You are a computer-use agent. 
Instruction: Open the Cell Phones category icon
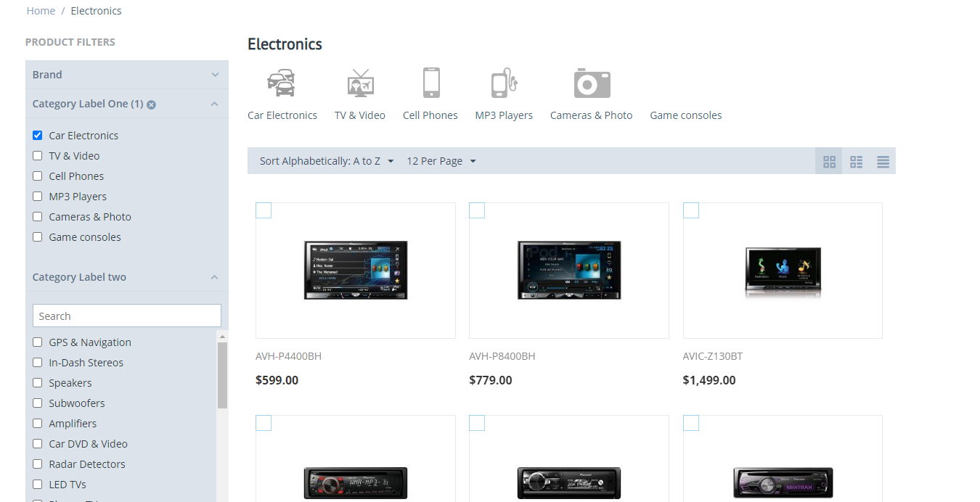pyautogui.click(x=431, y=83)
